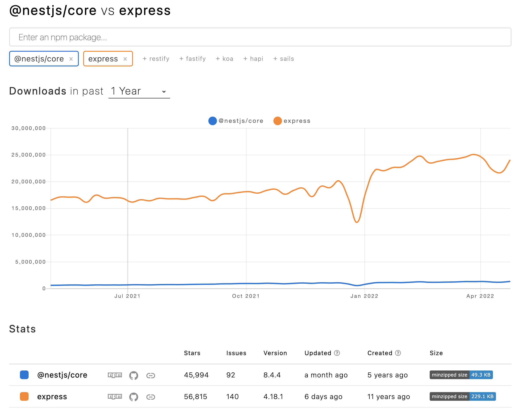
Task: Add koa suggestion to comparison
Action: click(224, 59)
